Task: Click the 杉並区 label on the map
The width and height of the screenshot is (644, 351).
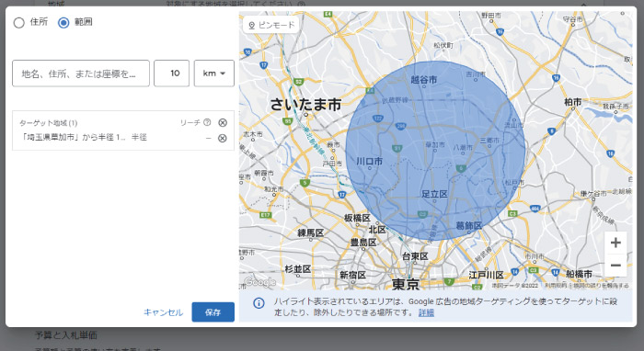Action: pos(298,269)
